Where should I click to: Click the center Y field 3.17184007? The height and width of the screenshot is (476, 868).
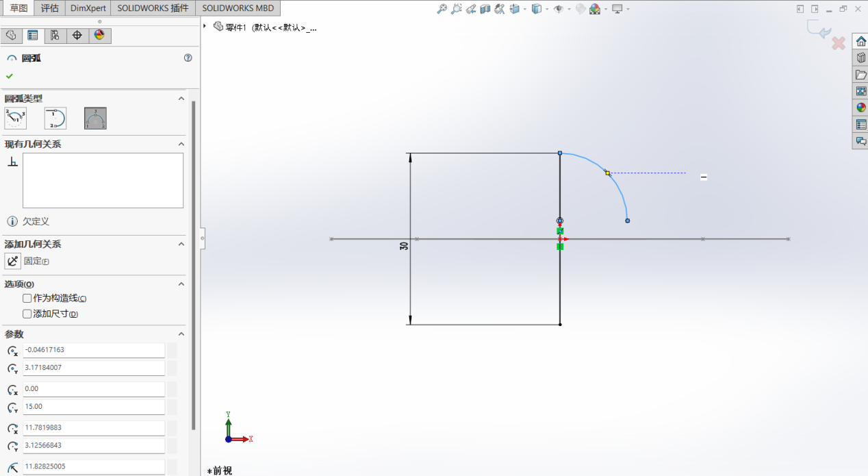tap(94, 368)
